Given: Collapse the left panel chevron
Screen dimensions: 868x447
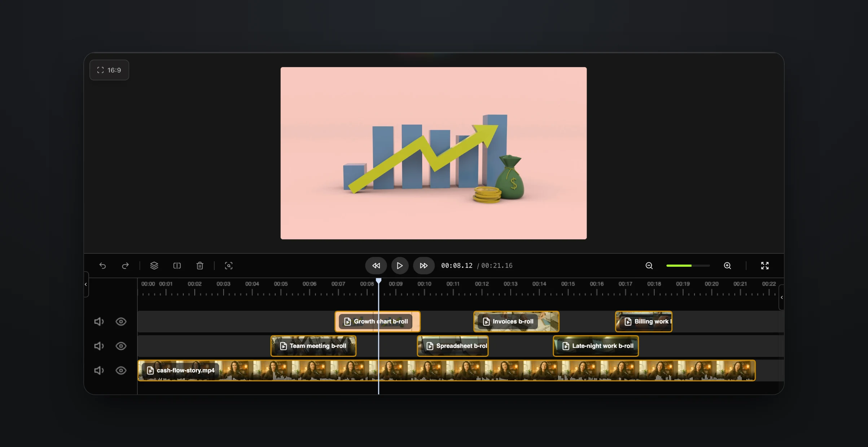Looking at the screenshot, I should [86, 284].
